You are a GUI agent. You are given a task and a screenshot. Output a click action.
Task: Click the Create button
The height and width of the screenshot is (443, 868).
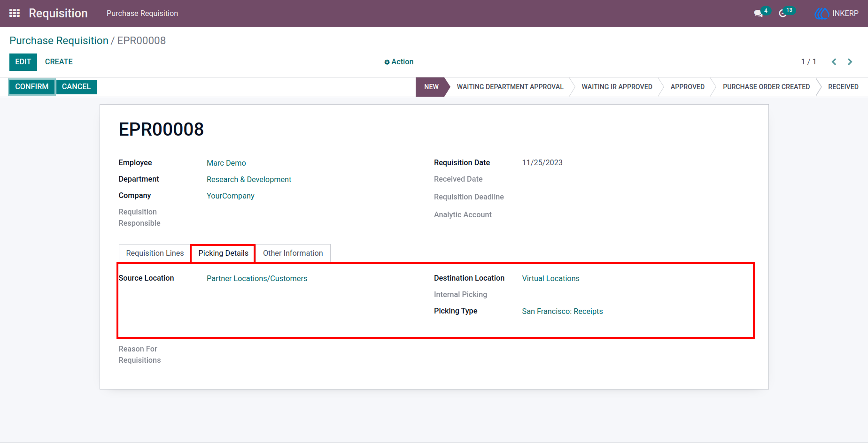pyautogui.click(x=59, y=62)
